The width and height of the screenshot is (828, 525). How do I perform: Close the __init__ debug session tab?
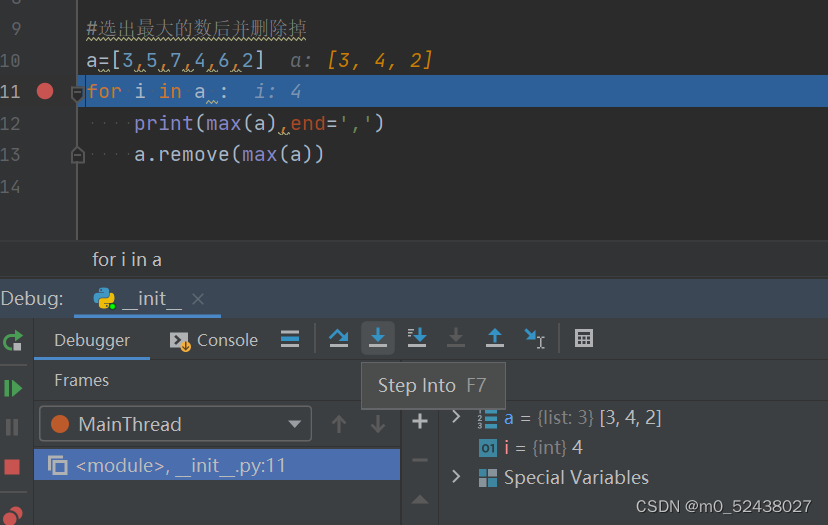(198, 299)
